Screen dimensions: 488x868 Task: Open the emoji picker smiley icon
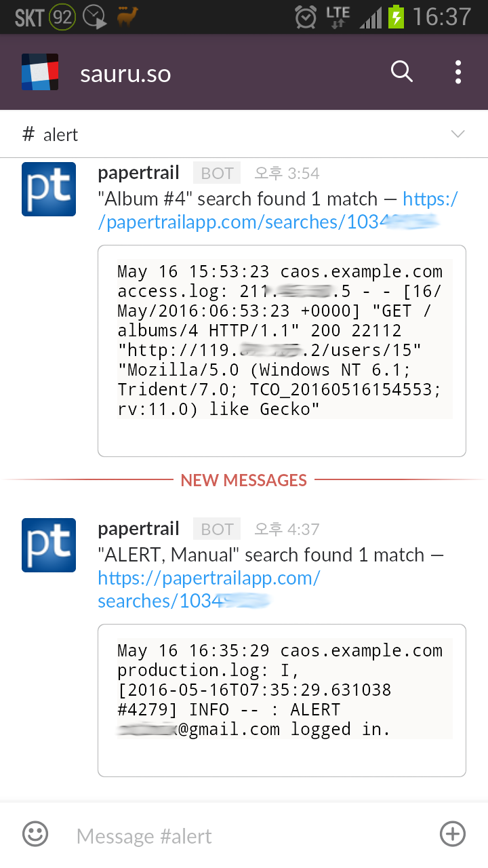click(35, 834)
